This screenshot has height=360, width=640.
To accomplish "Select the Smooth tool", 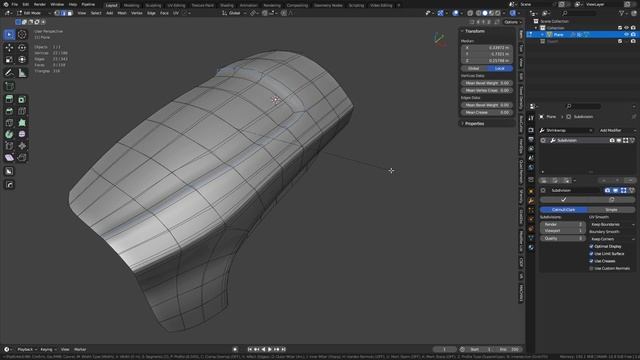I will click(22, 134).
